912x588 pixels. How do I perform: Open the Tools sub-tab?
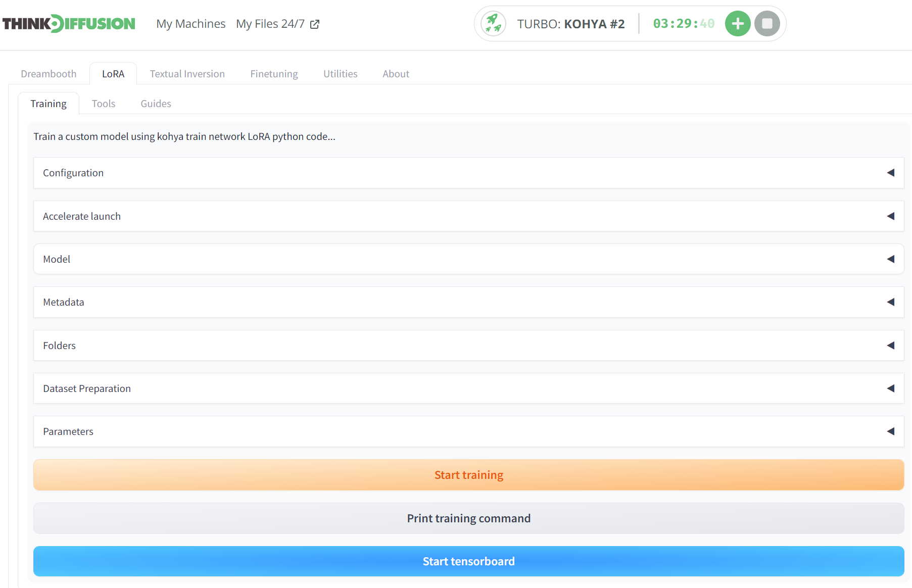coord(104,104)
